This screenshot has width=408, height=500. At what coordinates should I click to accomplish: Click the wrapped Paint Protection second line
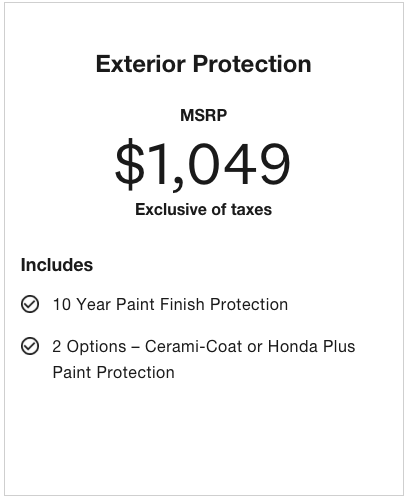pyautogui.click(x=114, y=372)
